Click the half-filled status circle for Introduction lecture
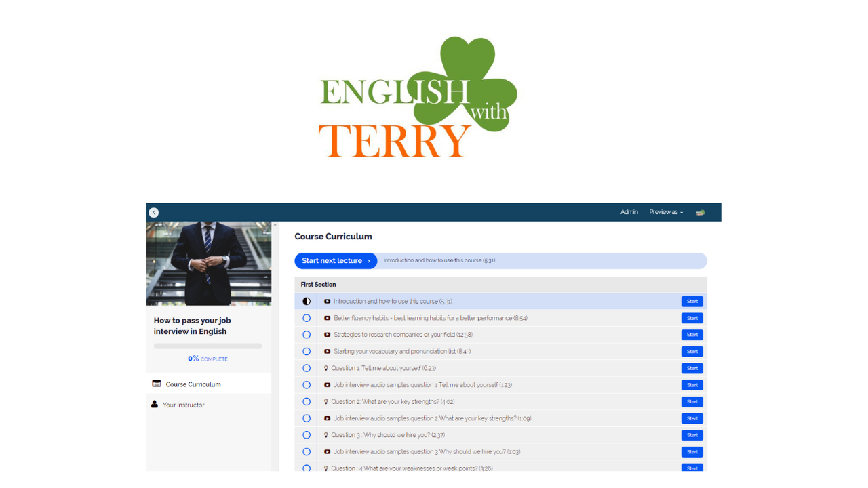The width and height of the screenshot is (868, 488). pos(307,301)
